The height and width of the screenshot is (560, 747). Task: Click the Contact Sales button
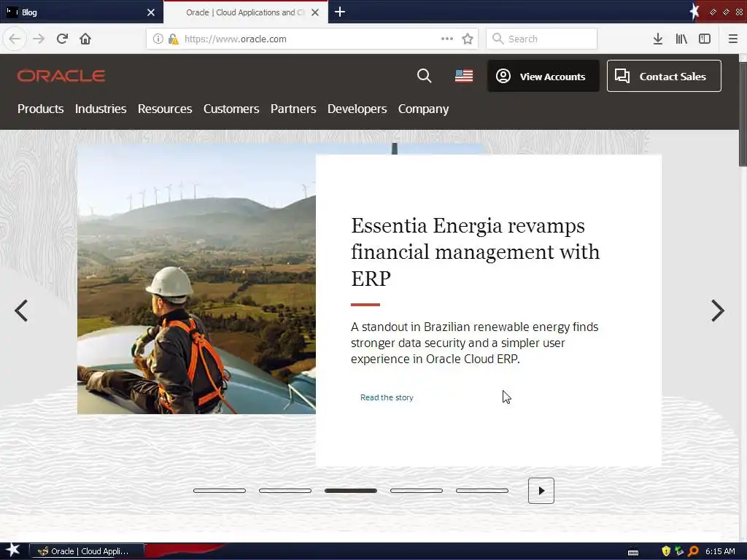click(x=664, y=76)
